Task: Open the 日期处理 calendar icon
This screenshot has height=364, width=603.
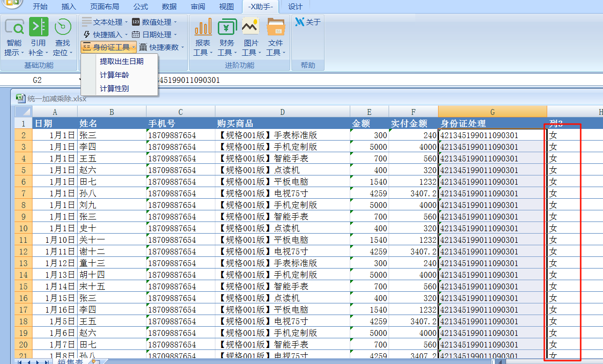Action: click(136, 34)
